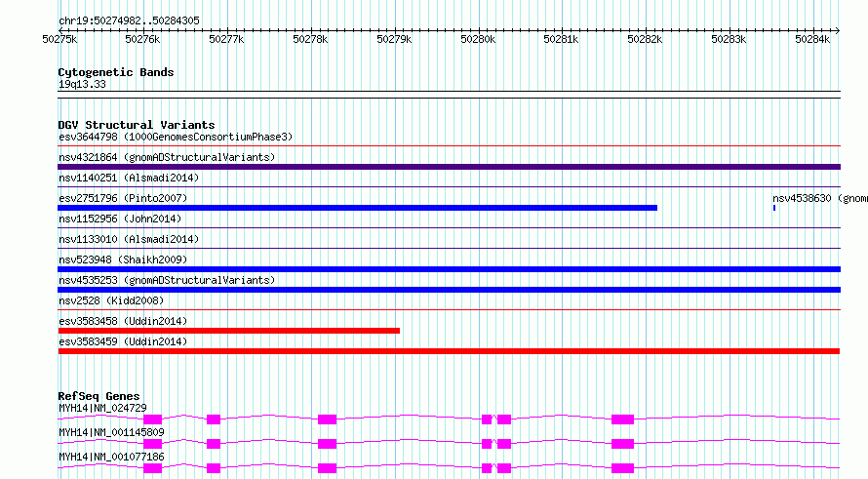Viewport: 868px width, 479px height.
Task: Click the purple bar under nsv4321864
Action: coord(449,167)
